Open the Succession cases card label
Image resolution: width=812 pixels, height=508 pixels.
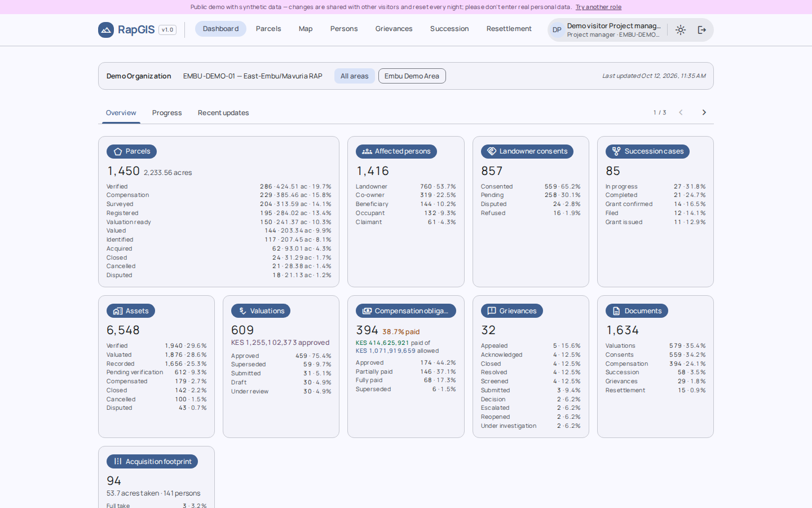pyautogui.click(x=647, y=151)
